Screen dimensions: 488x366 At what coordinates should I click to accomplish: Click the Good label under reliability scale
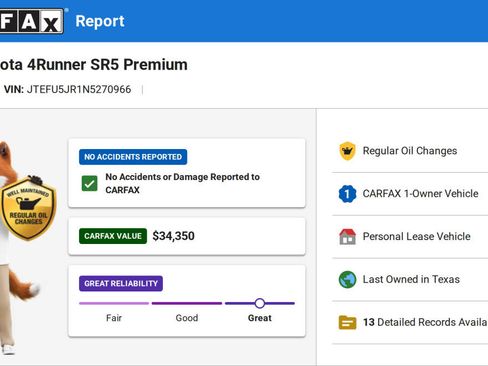click(187, 318)
